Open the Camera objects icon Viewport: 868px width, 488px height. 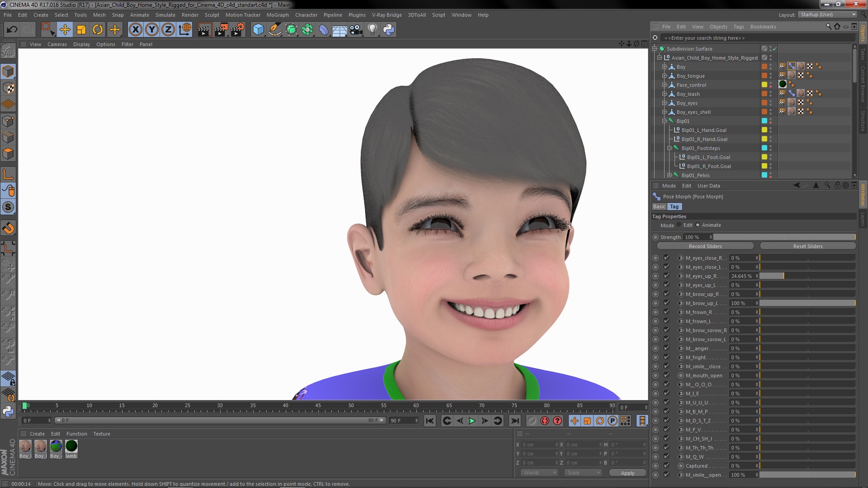(x=356, y=30)
